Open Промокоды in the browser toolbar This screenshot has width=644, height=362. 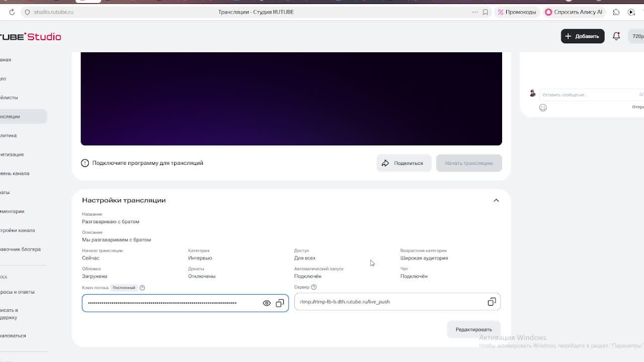coord(517,12)
